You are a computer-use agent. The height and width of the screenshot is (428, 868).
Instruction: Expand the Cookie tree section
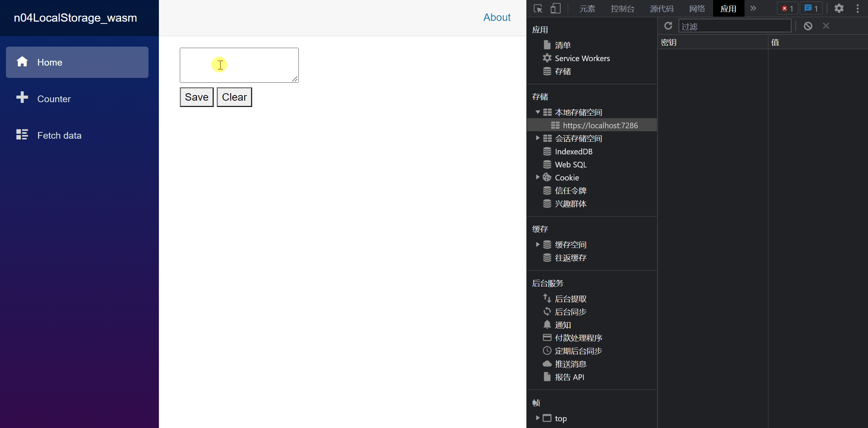(538, 178)
